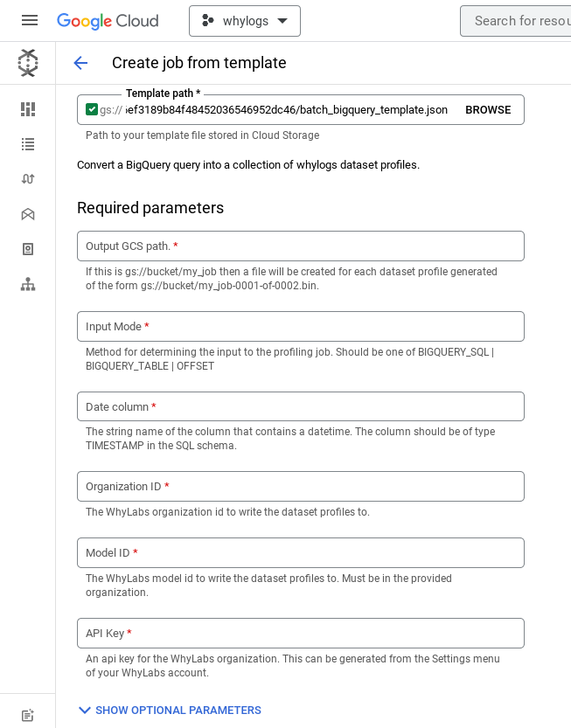Open the SQL workspace icon in the sidebar
Viewport: 571px width, 728px height.
(x=28, y=284)
